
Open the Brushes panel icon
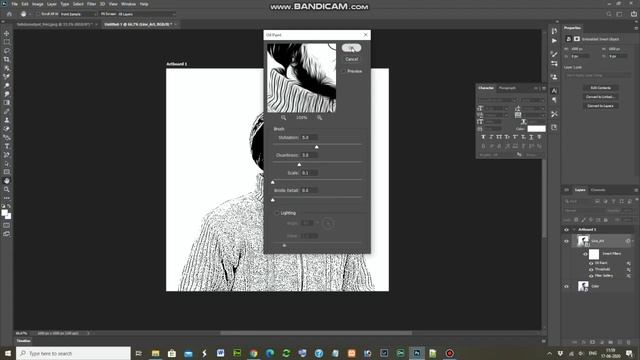click(554, 54)
